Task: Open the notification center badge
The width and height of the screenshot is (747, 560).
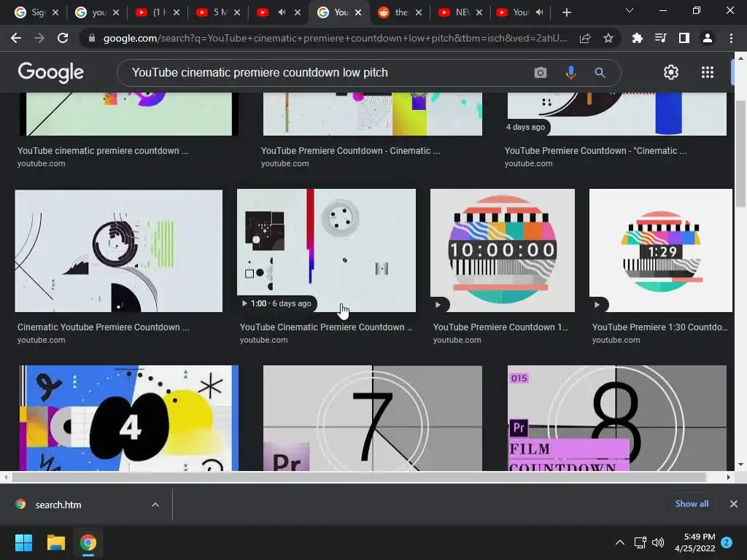Action: click(727, 542)
